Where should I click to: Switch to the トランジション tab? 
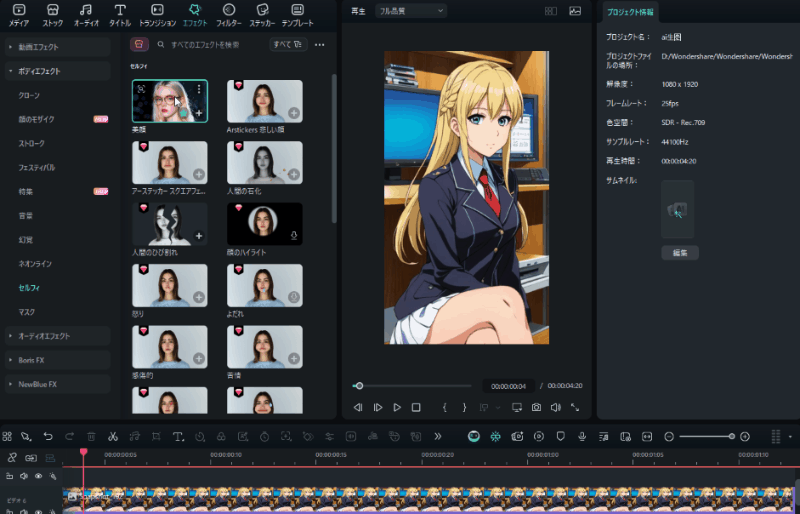pos(158,15)
